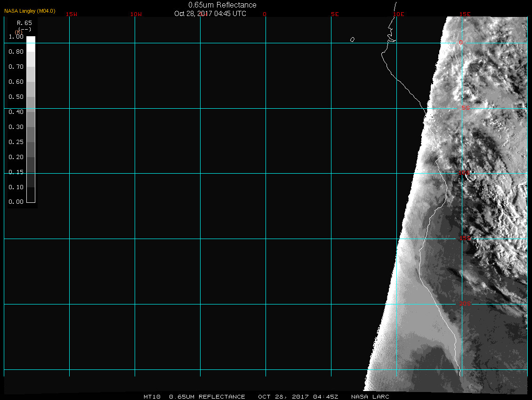This screenshot has width=532, height=400.
Task: Click the 15E longitude label
Action: (465, 14)
